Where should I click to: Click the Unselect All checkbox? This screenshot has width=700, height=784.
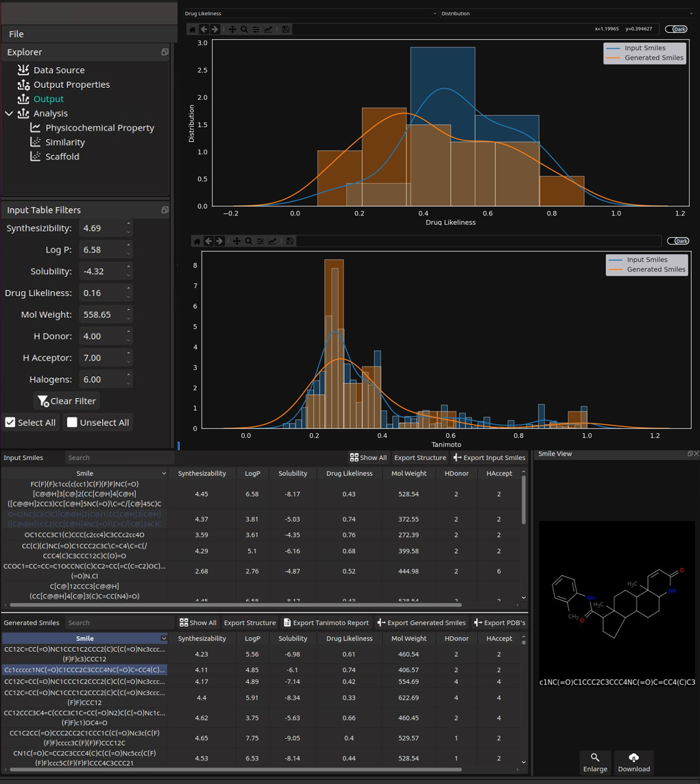pos(72,422)
